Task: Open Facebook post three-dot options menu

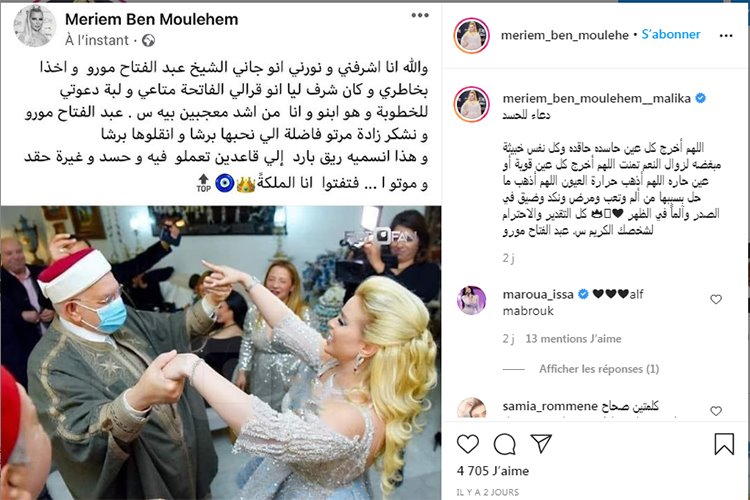Action: click(419, 15)
